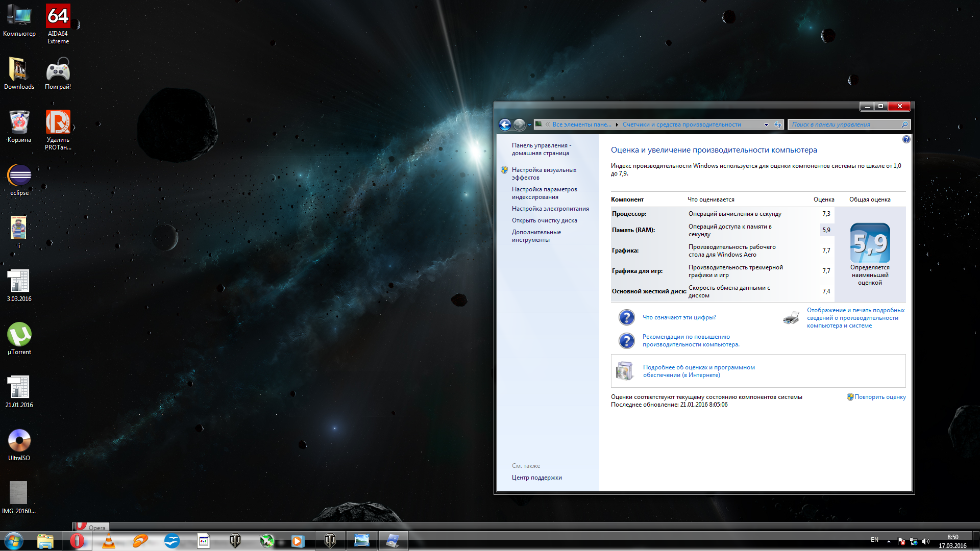980x551 pixels.
Task: Open Дополнительные инструменты link
Action: coord(536,236)
